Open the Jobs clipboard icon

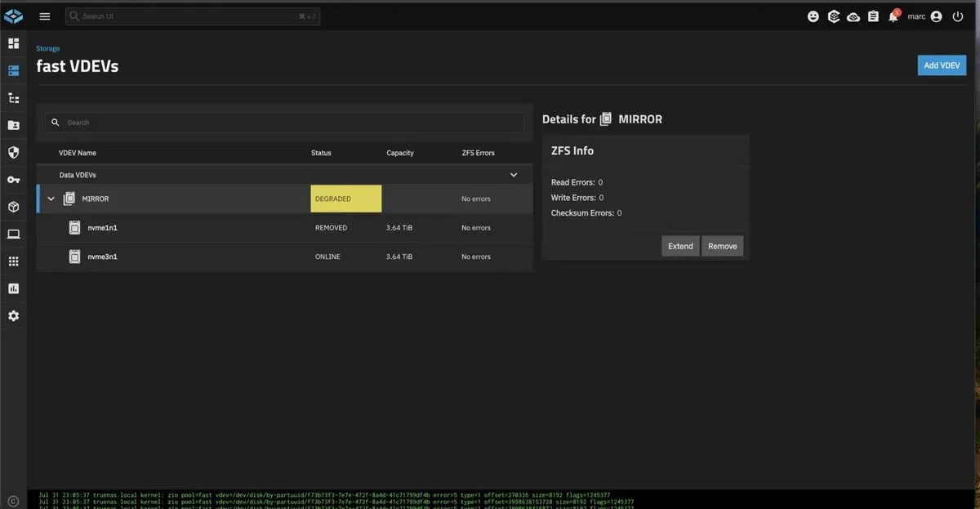tap(873, 16)
